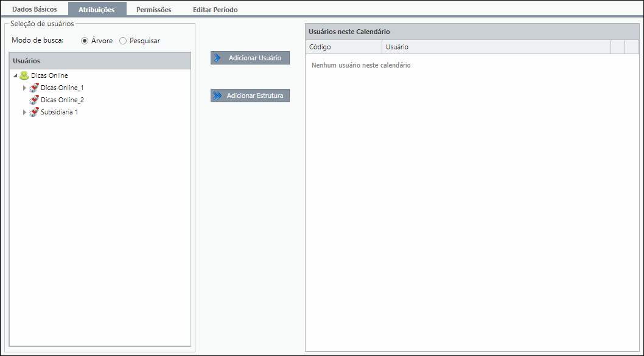
Task: Click the Código column header
Action: pyautogui.click(x=343, y=47)
